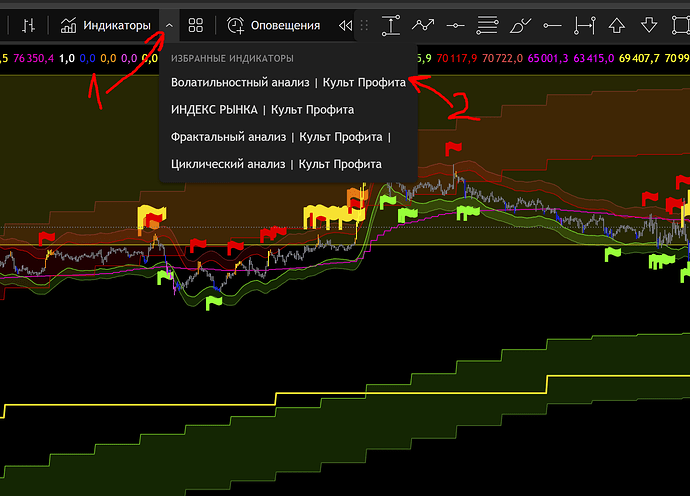Choose ИНДЕКС РЫНКА | Культ Профита indicator
690x496 pixels.
point(262,109)
